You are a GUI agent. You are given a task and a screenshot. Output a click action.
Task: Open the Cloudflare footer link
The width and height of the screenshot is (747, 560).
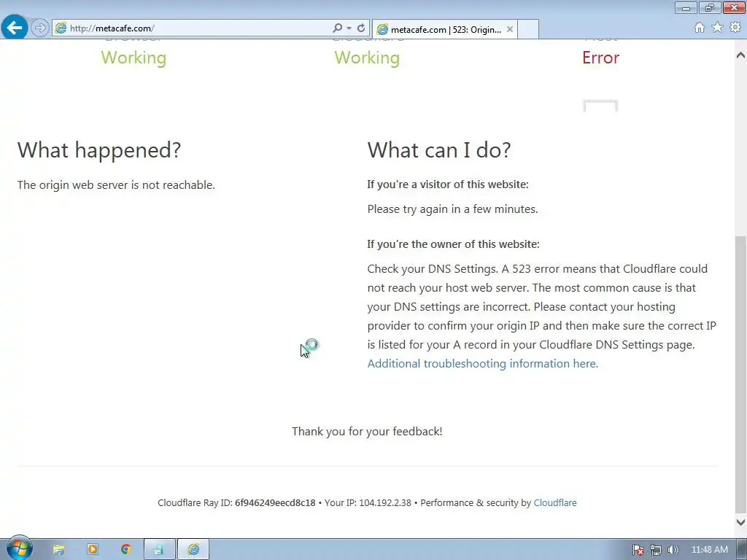(555, 503)
